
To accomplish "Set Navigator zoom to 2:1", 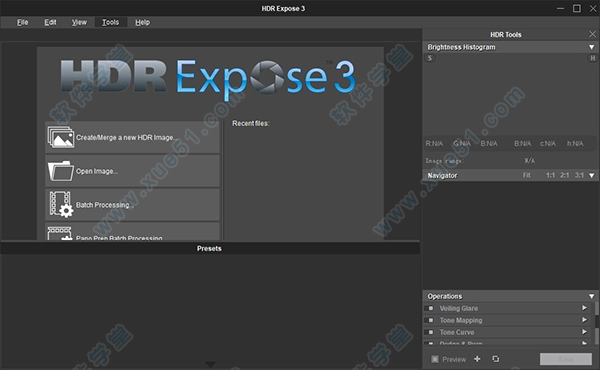I will 564,175.
